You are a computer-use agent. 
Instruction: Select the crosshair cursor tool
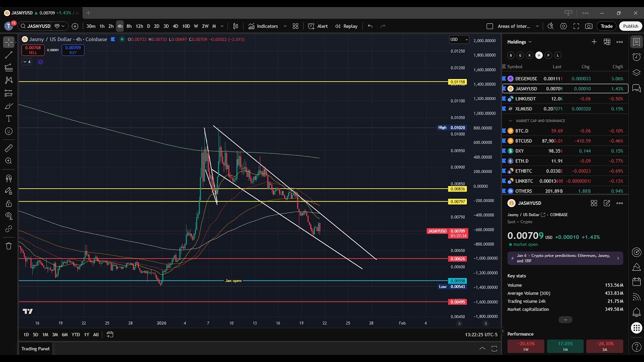[x=9, y=42]
